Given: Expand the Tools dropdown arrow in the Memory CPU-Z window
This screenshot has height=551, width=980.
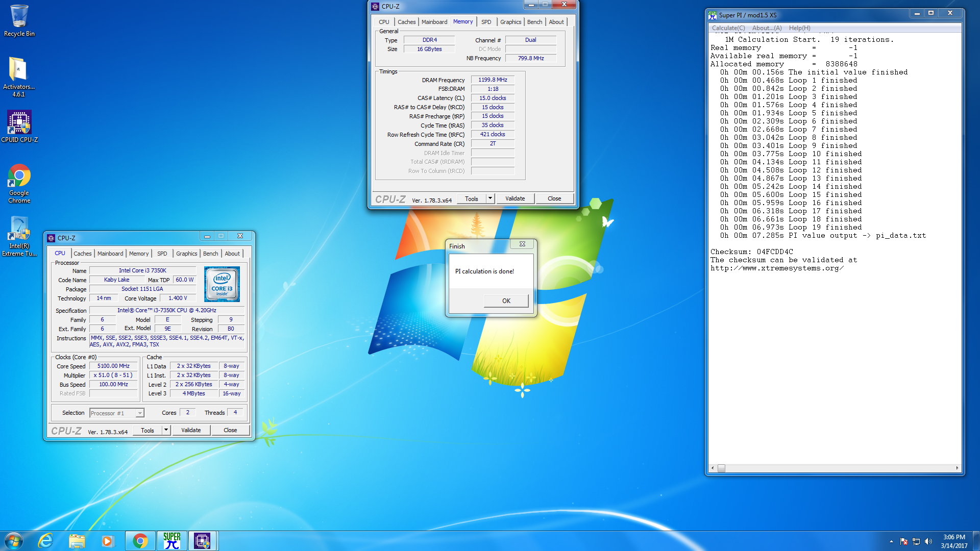Looking at the screenshot, I should pos(490,198).
